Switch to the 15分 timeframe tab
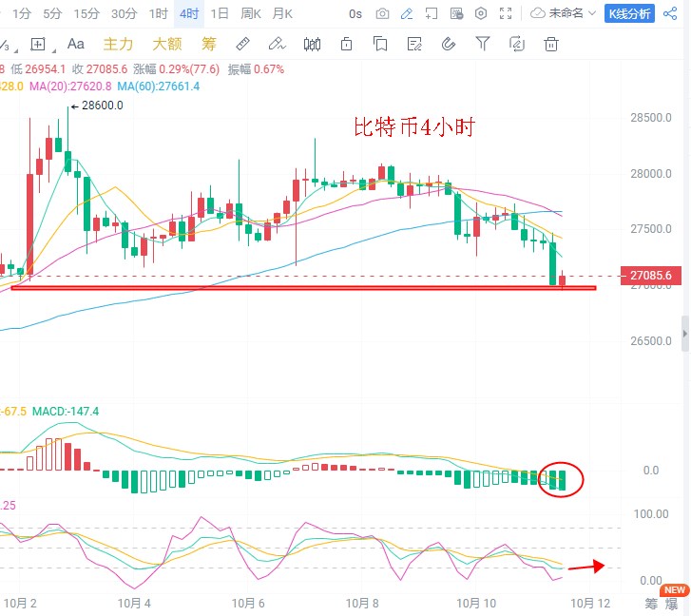The width and height of the screenshot is (691, 616). (x=86, y=14)
